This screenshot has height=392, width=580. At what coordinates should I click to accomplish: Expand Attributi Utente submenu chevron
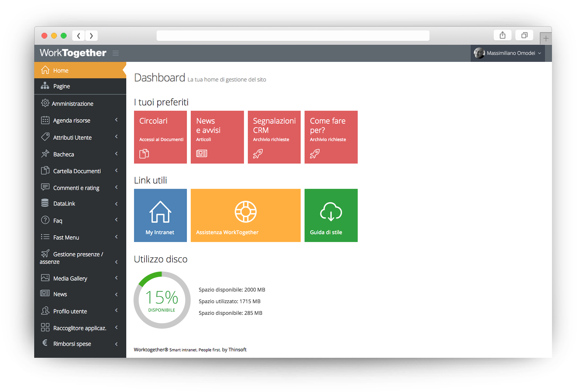pos(116,136)
